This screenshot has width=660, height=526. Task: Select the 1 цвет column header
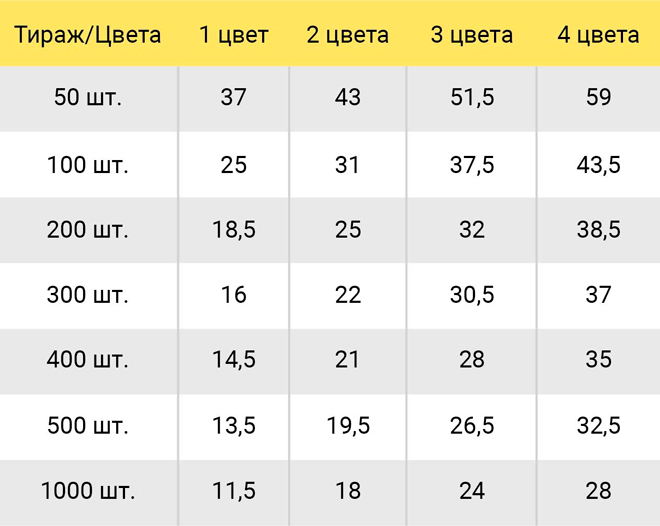click(234, 35)
